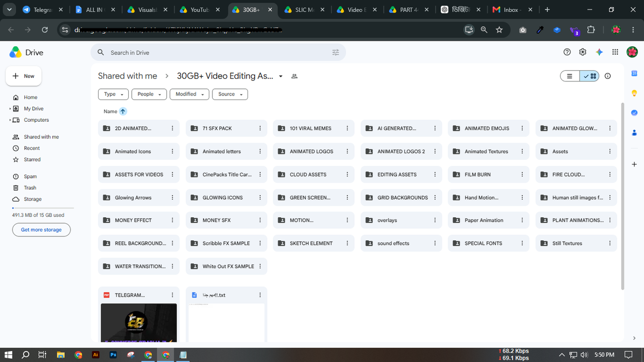Image resolution: width=644 pixels, height=362 pixels.
Task: Reload the page
Action: pyautogui.click(x=45, y=30)
